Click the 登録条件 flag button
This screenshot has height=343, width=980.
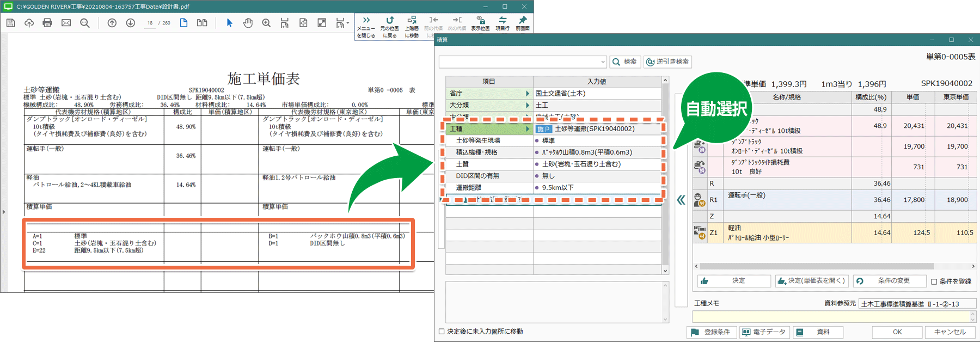pos(712,332)
